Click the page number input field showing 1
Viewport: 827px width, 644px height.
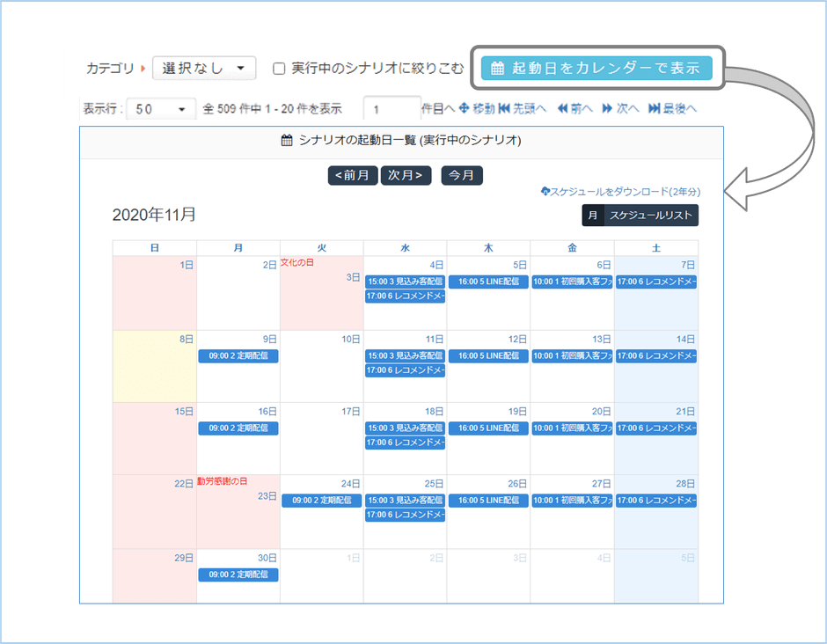pyautogui.click(x=393, y=108)
